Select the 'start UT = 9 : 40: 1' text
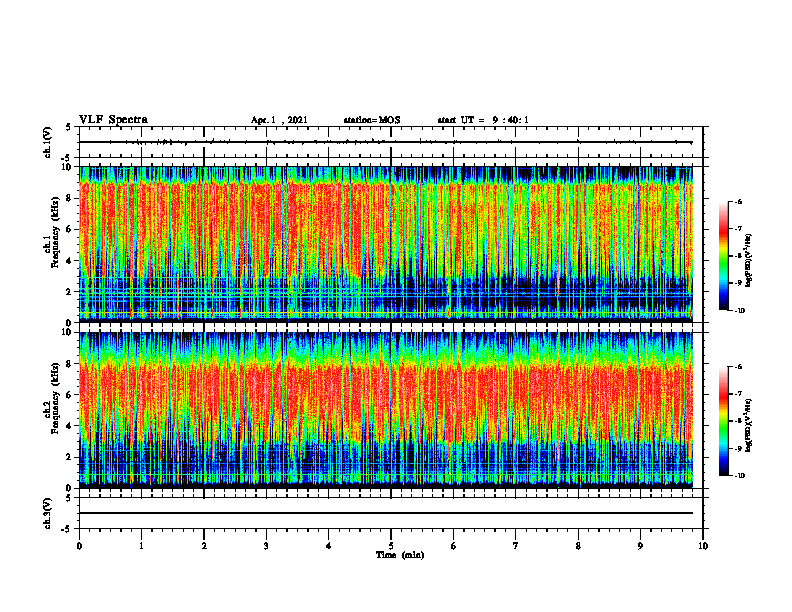 483,120
